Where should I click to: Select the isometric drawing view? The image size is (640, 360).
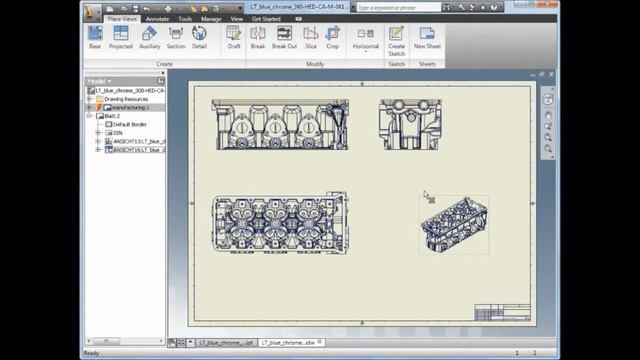point(454,224)
